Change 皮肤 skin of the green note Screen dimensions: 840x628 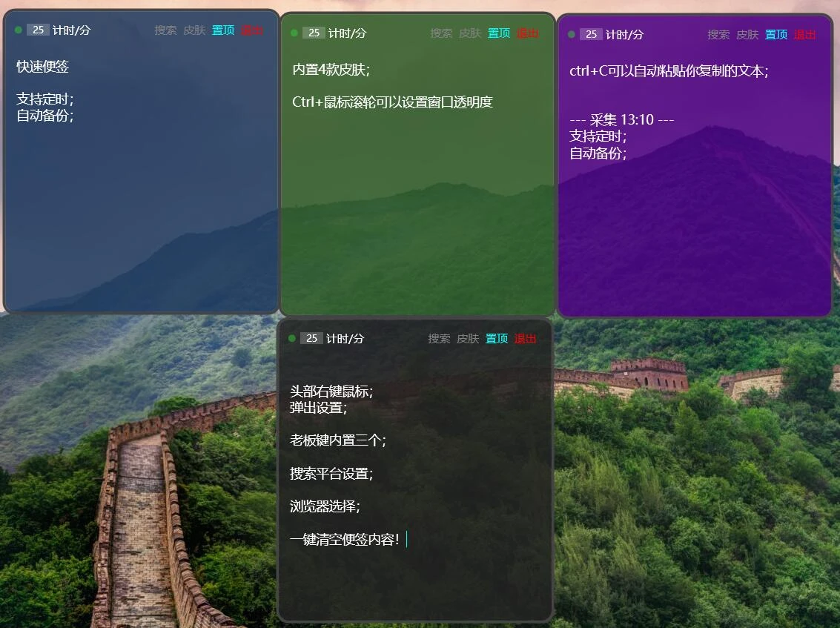click(470, 33)
